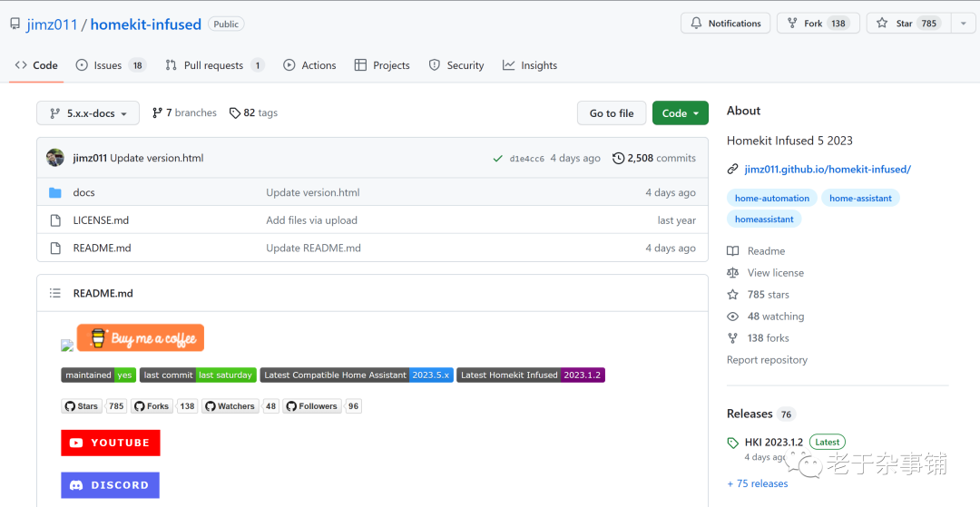This screenshot has height=507, width=980.
Task: Open the README.md file in file list
Action: pyautogui.click(x=102, y=248)
